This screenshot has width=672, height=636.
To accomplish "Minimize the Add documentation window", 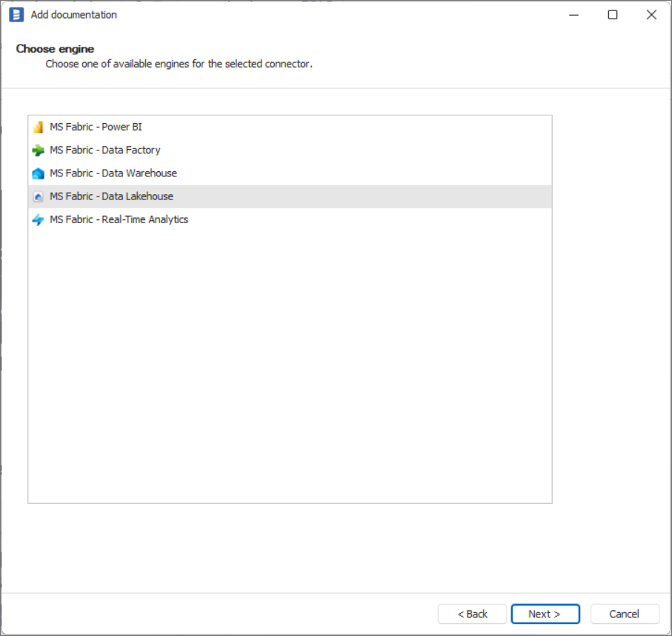I will (x=574, y=15).
